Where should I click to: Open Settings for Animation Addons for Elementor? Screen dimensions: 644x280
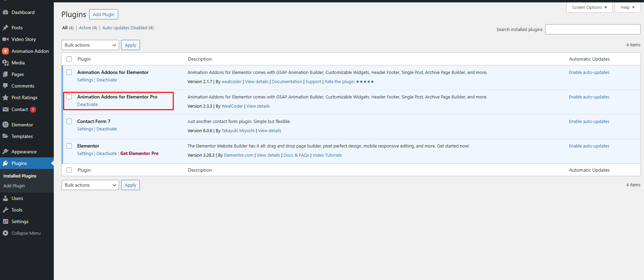click(x=85, y=80)
